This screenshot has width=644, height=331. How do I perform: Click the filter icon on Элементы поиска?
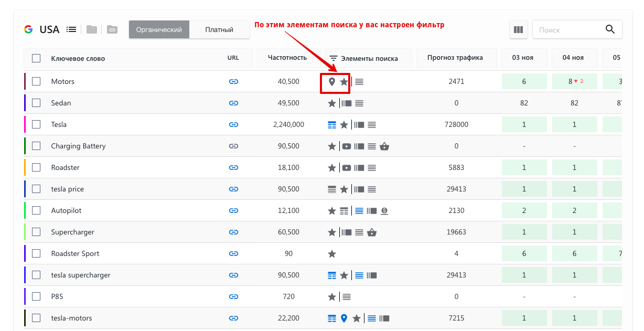(x=333, y=58)
